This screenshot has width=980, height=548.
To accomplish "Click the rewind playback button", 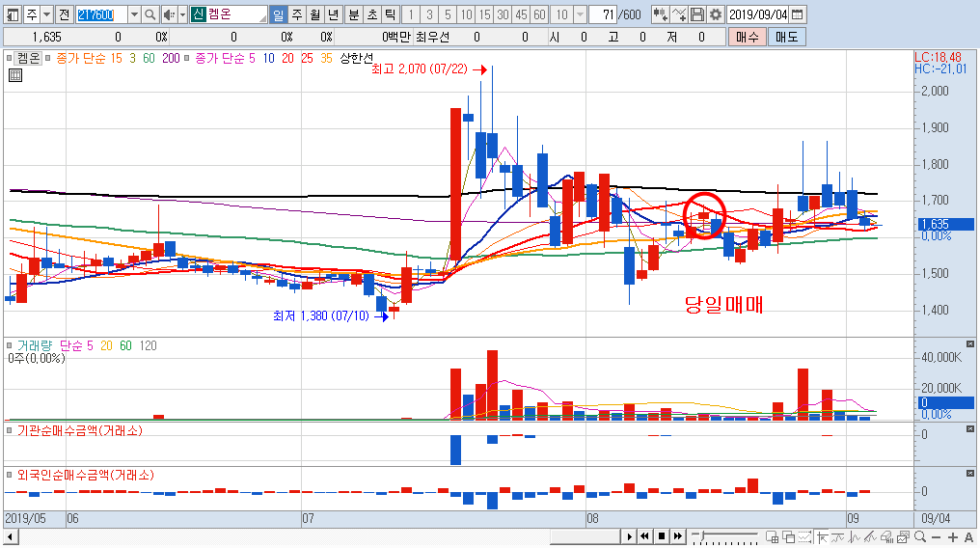I will pyautogui.click(x=645, y=536).
